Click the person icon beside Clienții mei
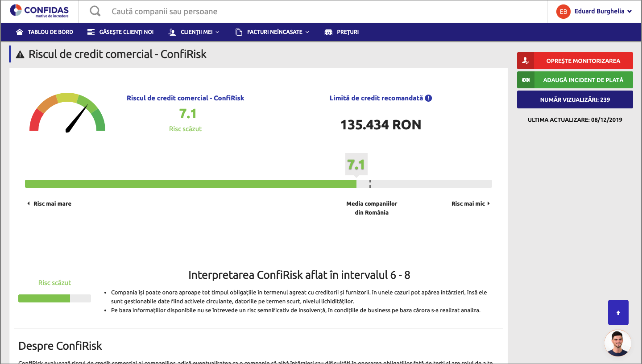The height and width of the screenshot is (364, 642). coord(172,32)
